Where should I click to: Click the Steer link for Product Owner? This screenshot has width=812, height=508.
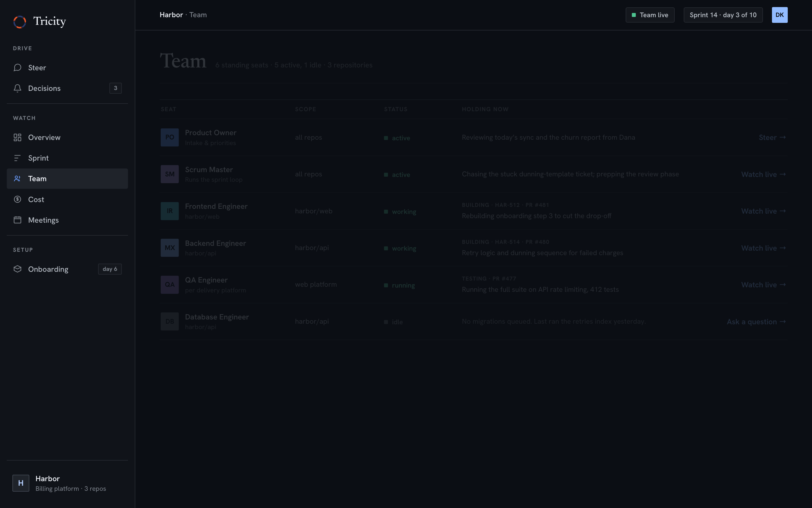(772, 137)
